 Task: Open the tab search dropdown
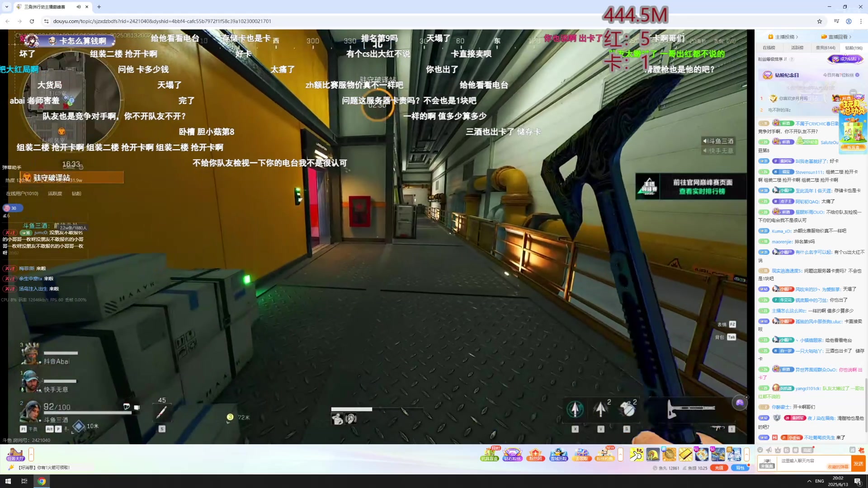click(x=6, y=7)
